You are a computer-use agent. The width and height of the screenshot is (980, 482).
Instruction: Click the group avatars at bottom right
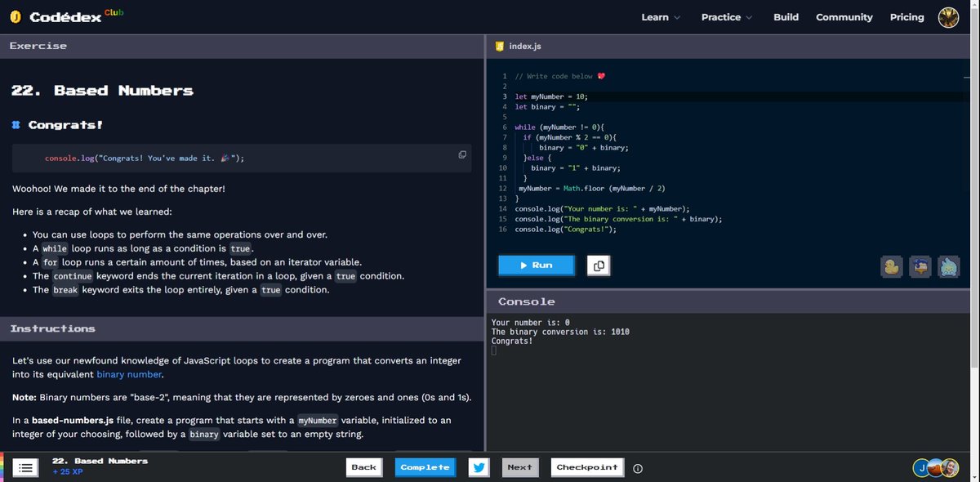click(x=936, y=467)
